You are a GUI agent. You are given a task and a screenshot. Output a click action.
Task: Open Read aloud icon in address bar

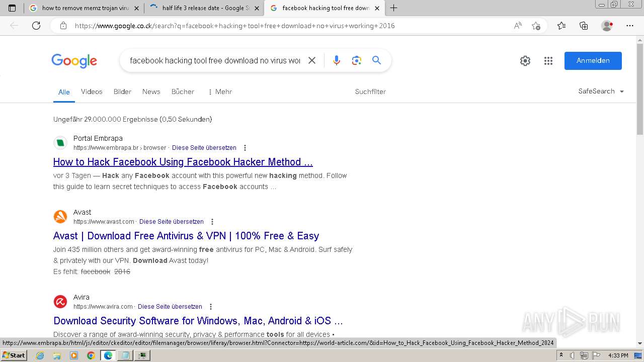(518, 26)
